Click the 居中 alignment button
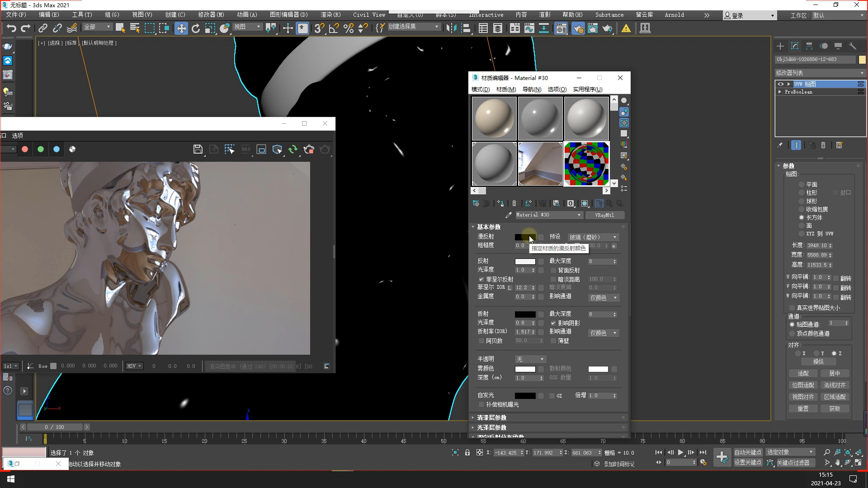 [835, 373]
